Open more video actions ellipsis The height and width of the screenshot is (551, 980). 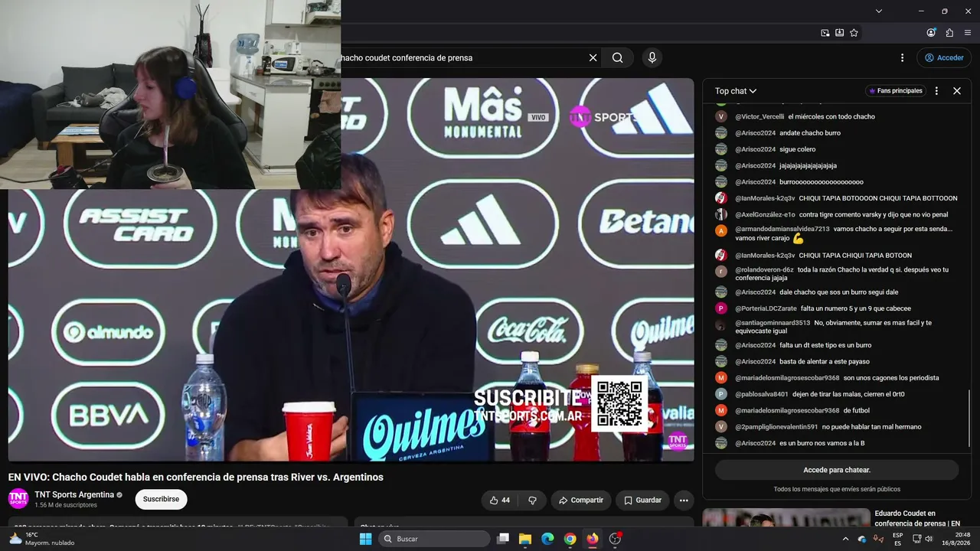click(x=684, y=500)
